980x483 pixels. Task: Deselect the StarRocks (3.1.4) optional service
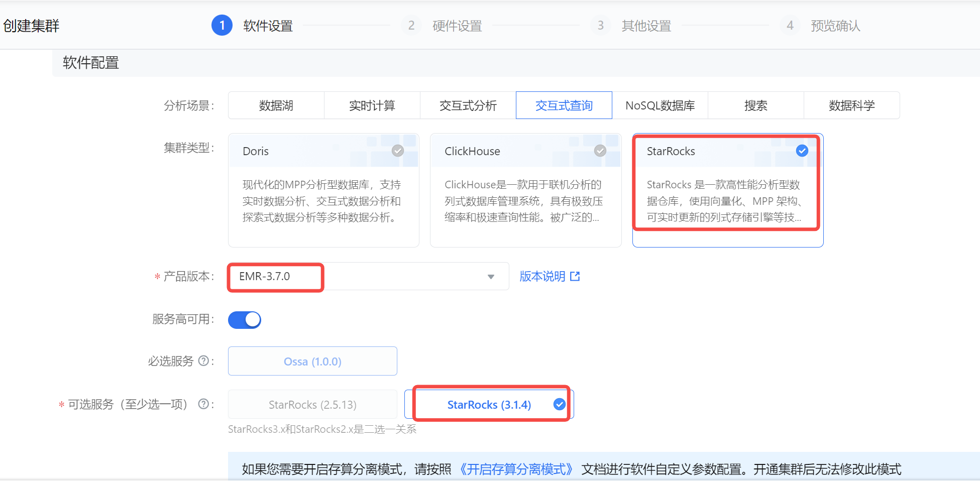[x=489, y=404]
